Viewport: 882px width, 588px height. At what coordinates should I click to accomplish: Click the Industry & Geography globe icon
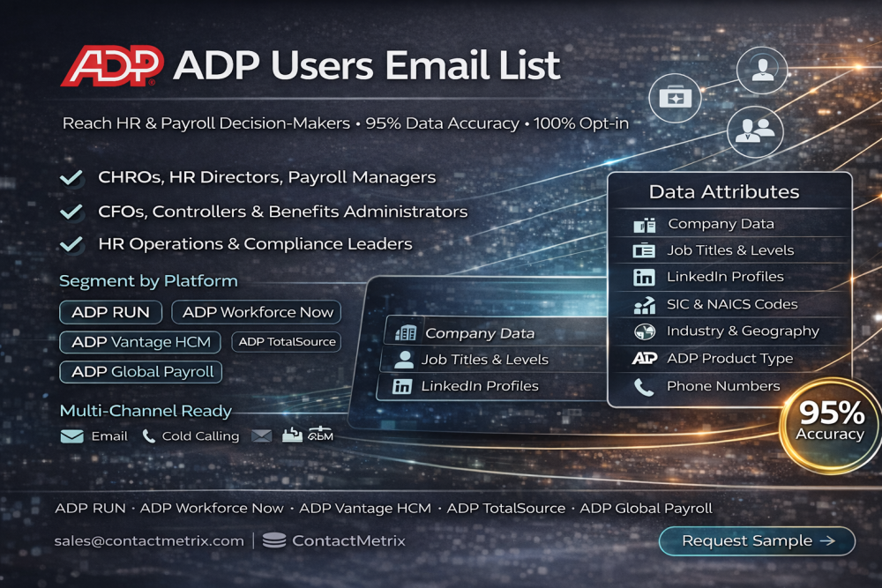[645, 331]
